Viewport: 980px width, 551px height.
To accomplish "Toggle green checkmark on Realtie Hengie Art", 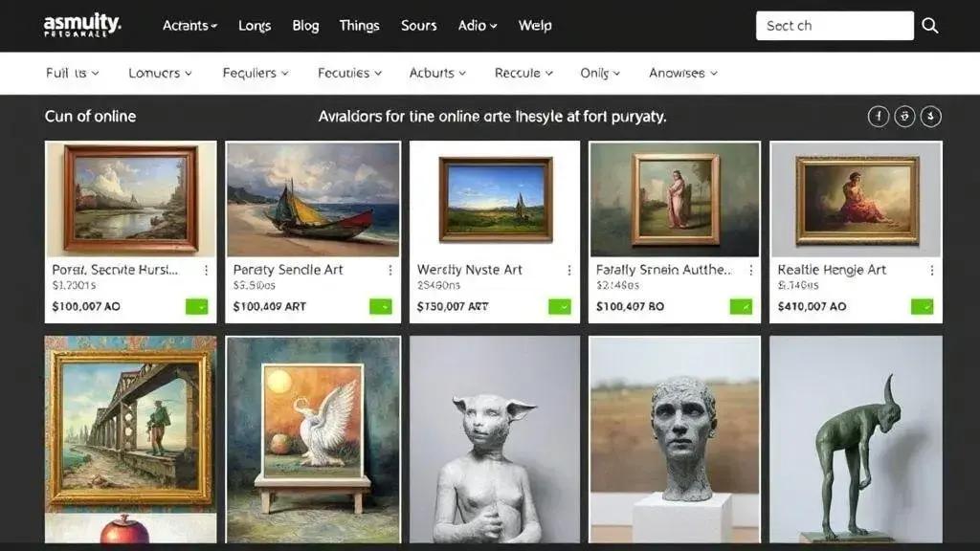I will pyautogui.click(x=922, y=307).
